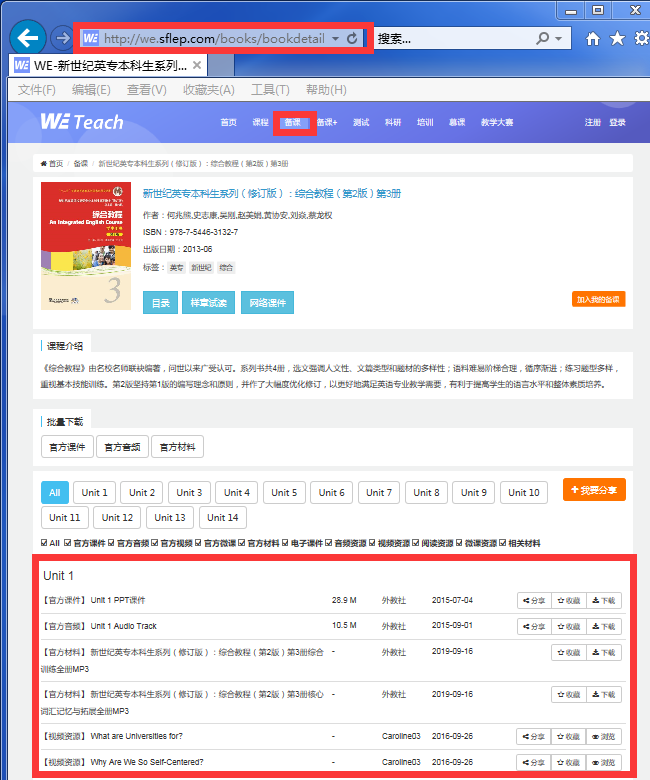Select the All units tab
Viewport: 650px width, 780px height.
pyautogui.click(x=55, y=492)
